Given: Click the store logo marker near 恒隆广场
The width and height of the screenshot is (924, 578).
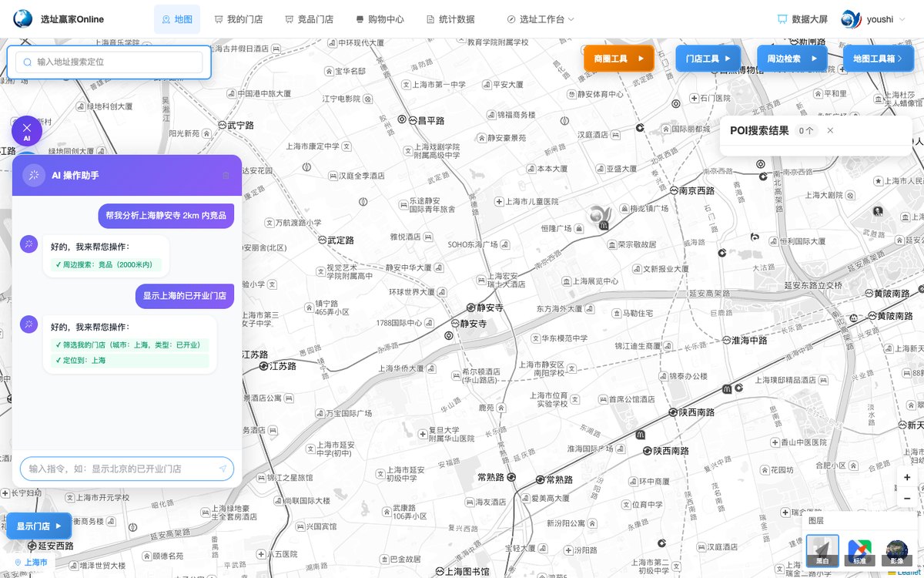Looking at the screenshot, I should [x=599, y=215].
